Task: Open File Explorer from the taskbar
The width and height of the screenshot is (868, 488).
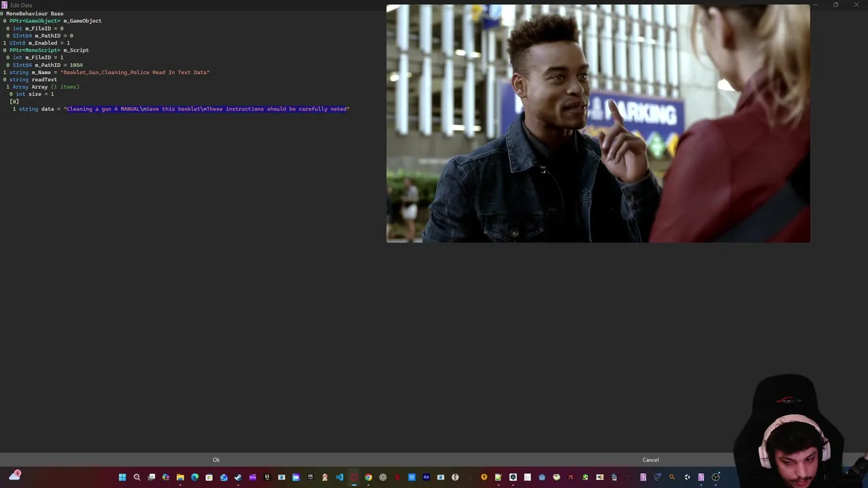Action: coord(180,477)
